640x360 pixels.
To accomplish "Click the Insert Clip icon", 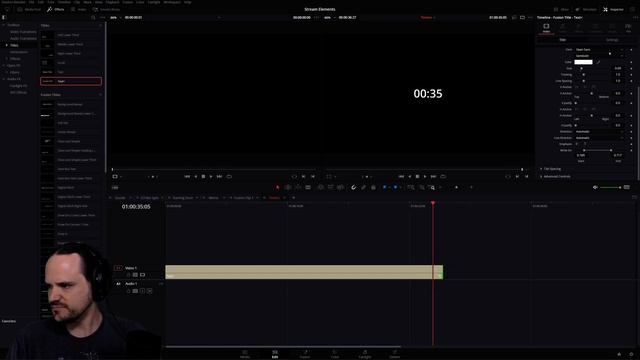I will 321,187.
